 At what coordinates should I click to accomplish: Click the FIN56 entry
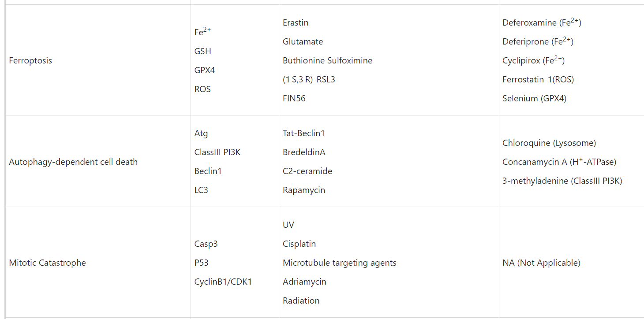click(x=294, y=98)
